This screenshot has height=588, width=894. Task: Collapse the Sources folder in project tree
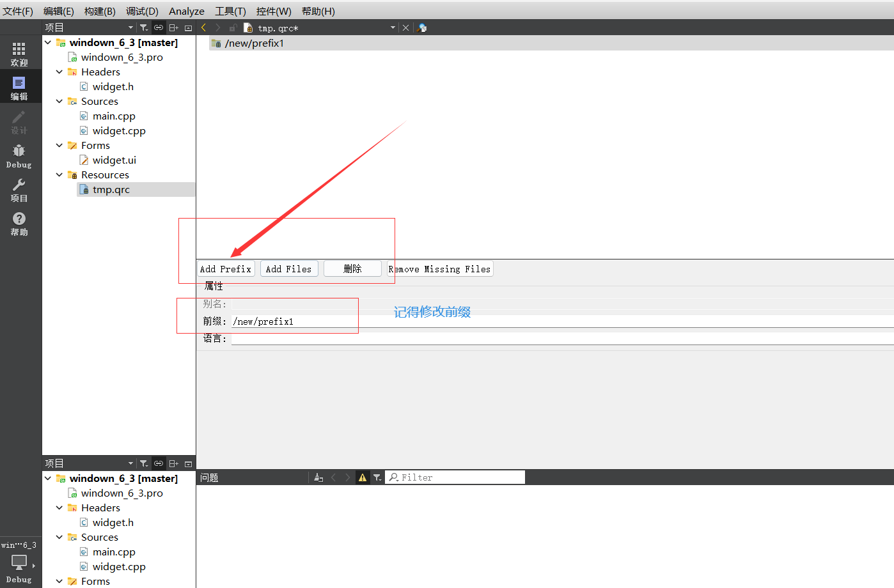click(59, 101)
